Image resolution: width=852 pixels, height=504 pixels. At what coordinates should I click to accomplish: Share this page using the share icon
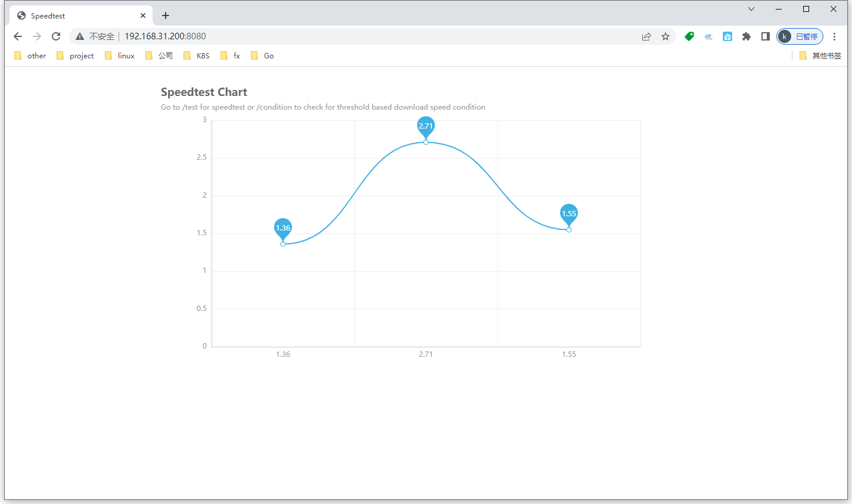coord(646,36)
